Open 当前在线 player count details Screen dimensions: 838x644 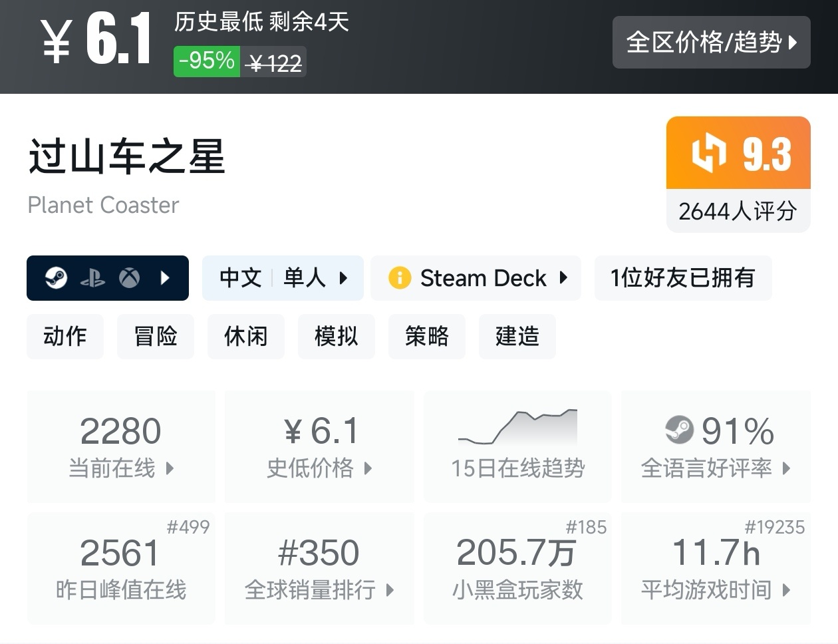[x=121, y=446]
